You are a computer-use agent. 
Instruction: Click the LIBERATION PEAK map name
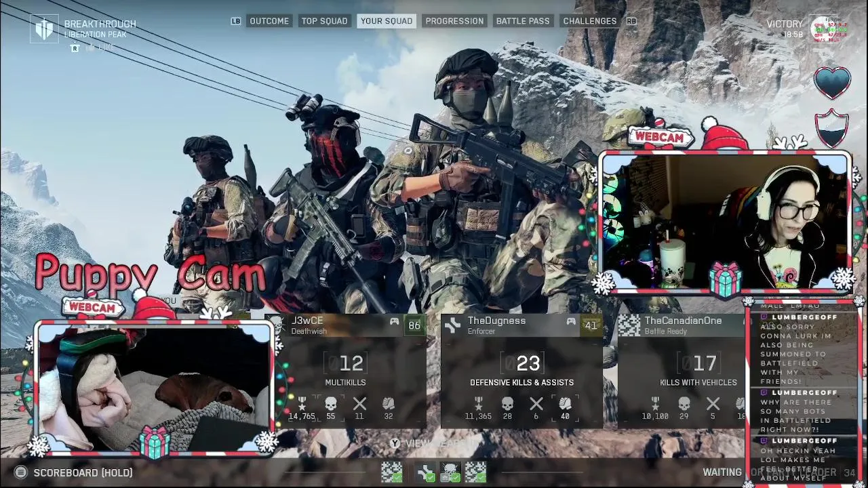pos(96,35)
